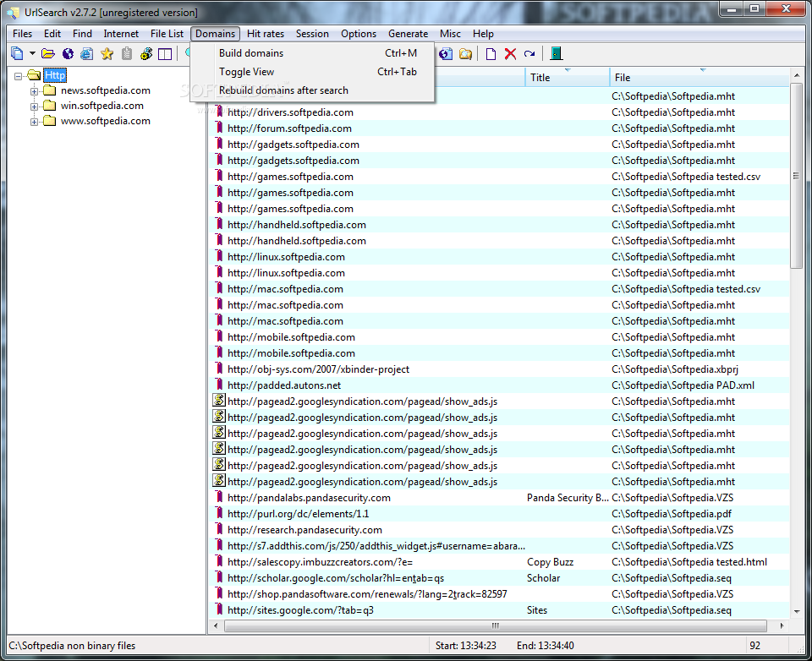Select the http://research.pandasecurity.com row
The width and height of the screenshot is (812, 661).
pos(500,529)
